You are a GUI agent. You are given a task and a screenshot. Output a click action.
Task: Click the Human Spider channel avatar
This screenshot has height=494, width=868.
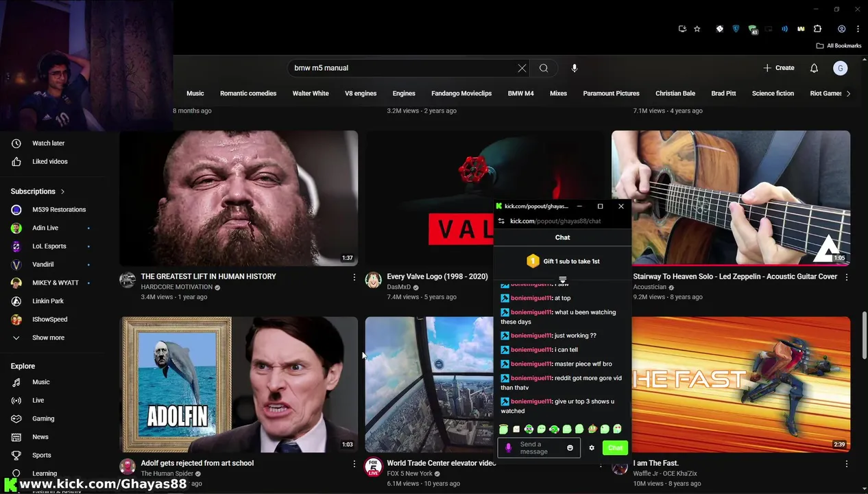128,467
